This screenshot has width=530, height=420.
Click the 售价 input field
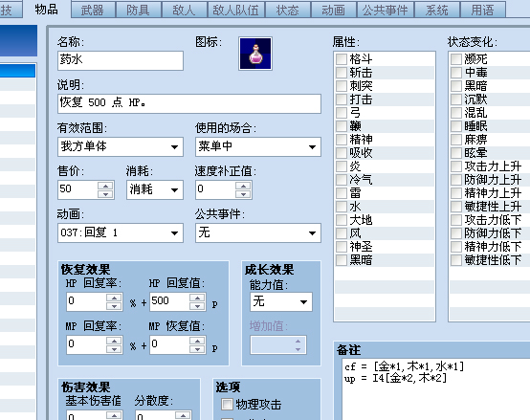point(78,189)
